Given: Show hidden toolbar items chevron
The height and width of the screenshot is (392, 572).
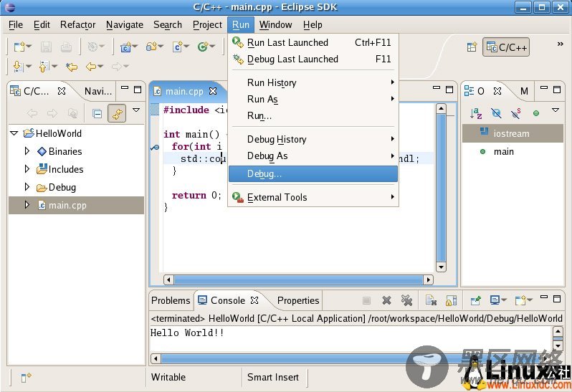Looking at the screenshot, I should [560, 44].
